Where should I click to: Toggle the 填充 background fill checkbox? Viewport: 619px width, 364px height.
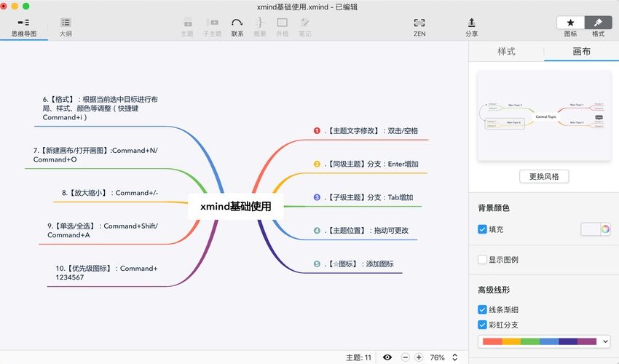point(482,229)
